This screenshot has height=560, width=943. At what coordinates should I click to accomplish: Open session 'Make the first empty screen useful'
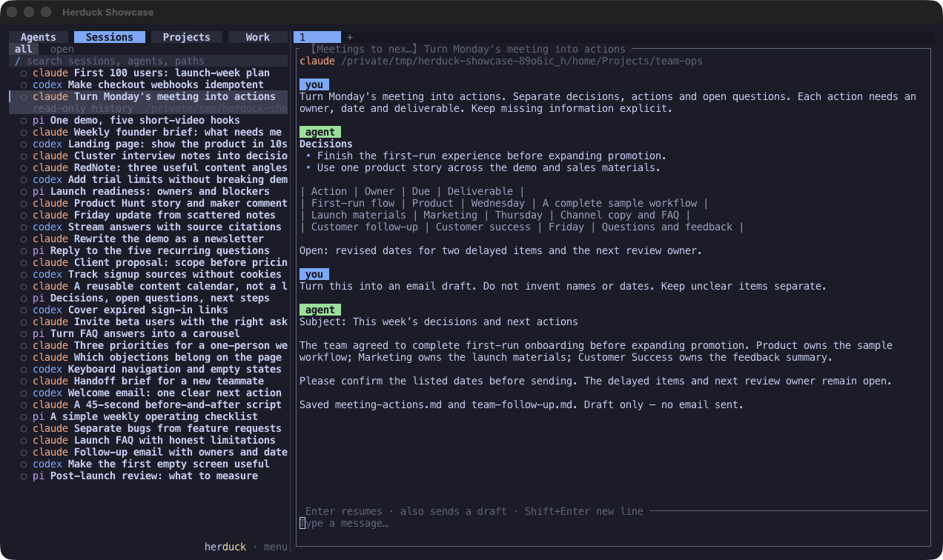click(x=148, y=464)
